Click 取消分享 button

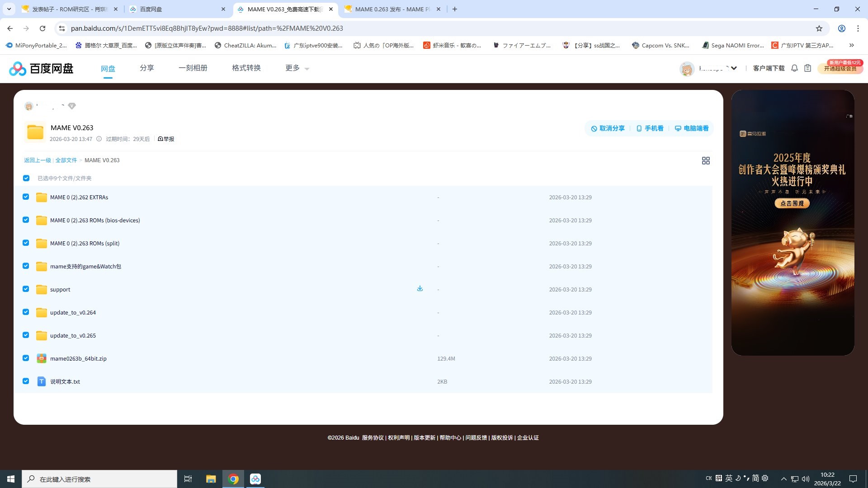(x=608, y=128)
